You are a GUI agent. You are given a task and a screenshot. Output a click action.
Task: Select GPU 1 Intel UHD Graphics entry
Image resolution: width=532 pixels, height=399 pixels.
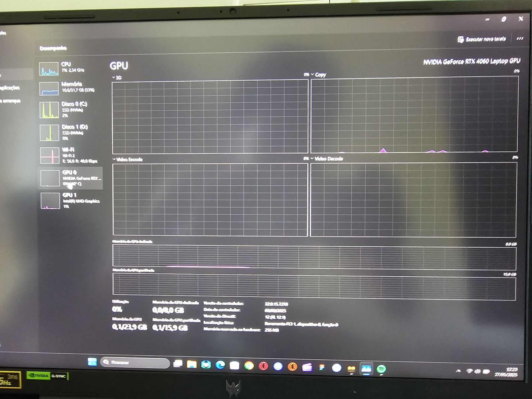(70, 201)
